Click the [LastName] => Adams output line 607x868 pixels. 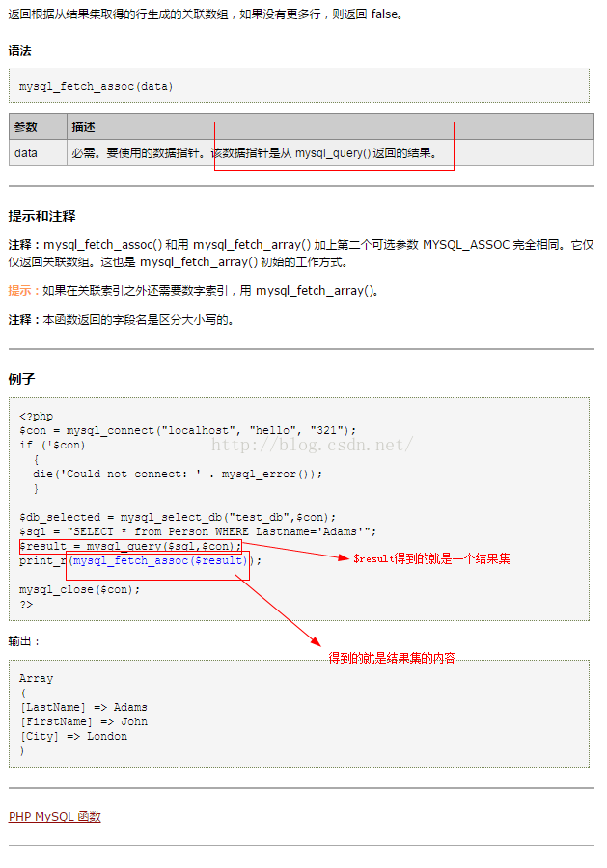[x=84, y=707]
